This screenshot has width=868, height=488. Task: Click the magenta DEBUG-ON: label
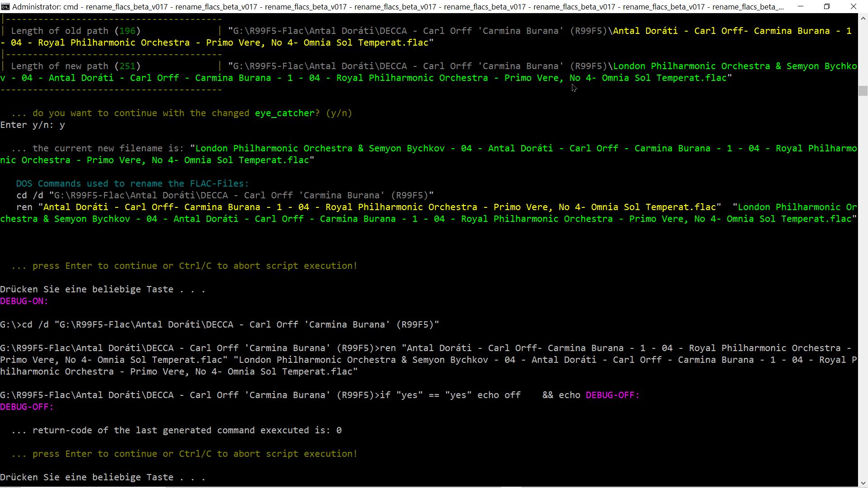(x=24, y=301)
